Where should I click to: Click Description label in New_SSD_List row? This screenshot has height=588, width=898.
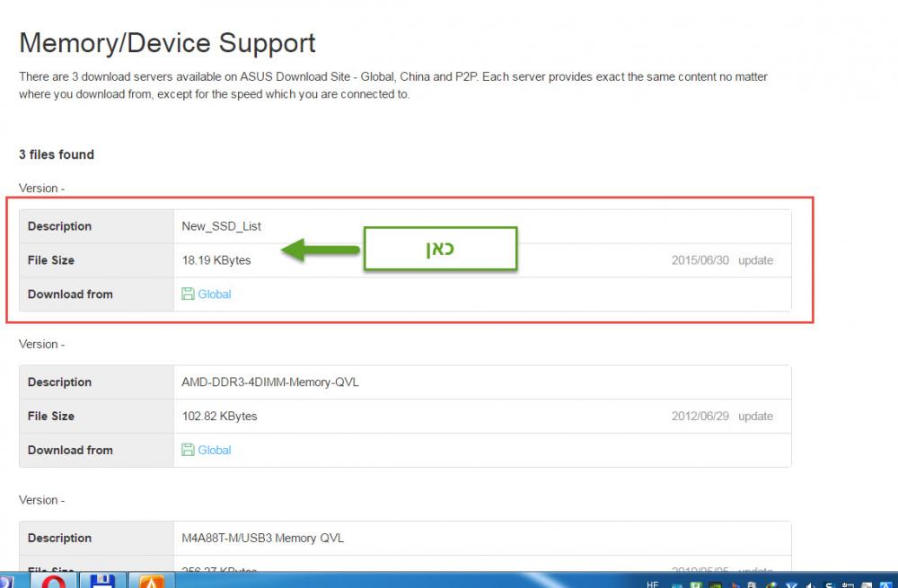tap(59, 226)
